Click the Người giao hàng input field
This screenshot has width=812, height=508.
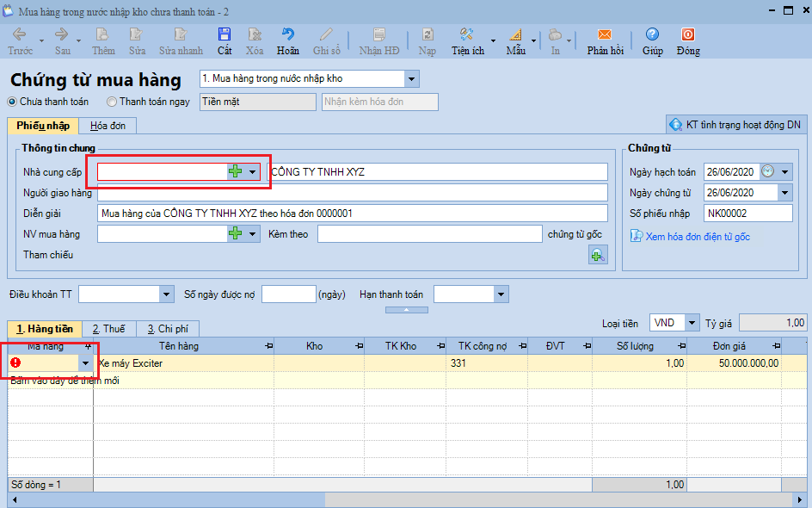(x=352, y=192)
